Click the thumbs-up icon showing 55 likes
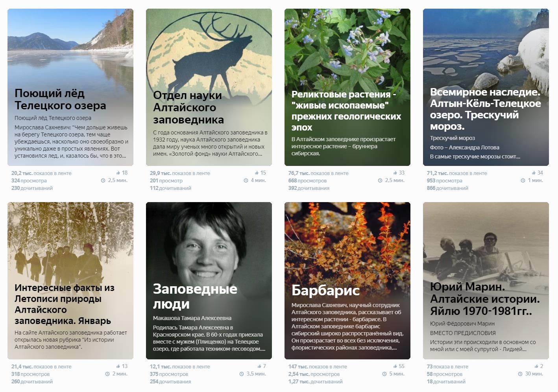 [x=395, y=366]
